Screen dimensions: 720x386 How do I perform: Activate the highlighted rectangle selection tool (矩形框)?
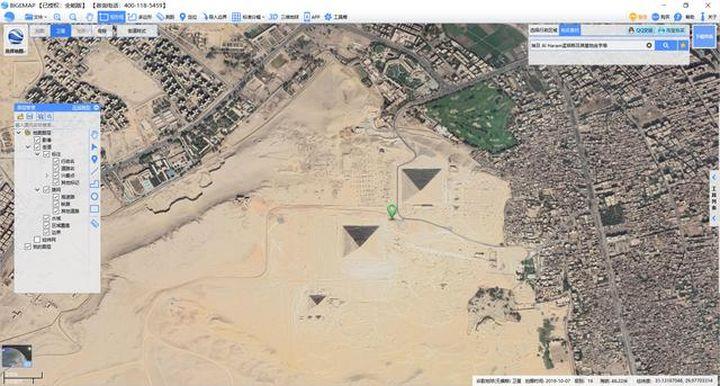(x=112, y=17)
